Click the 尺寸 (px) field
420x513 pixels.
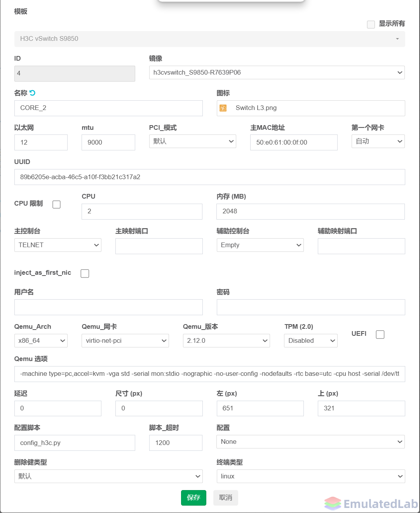(159, 408)
